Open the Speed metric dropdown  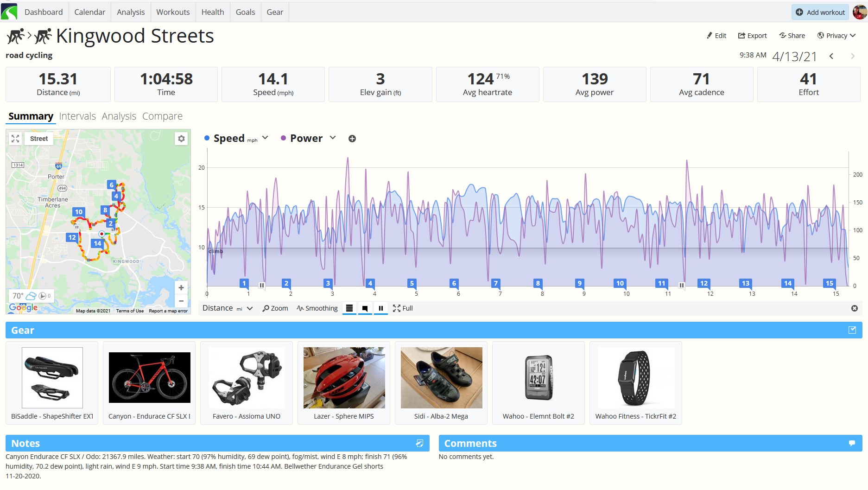point(265,138)
